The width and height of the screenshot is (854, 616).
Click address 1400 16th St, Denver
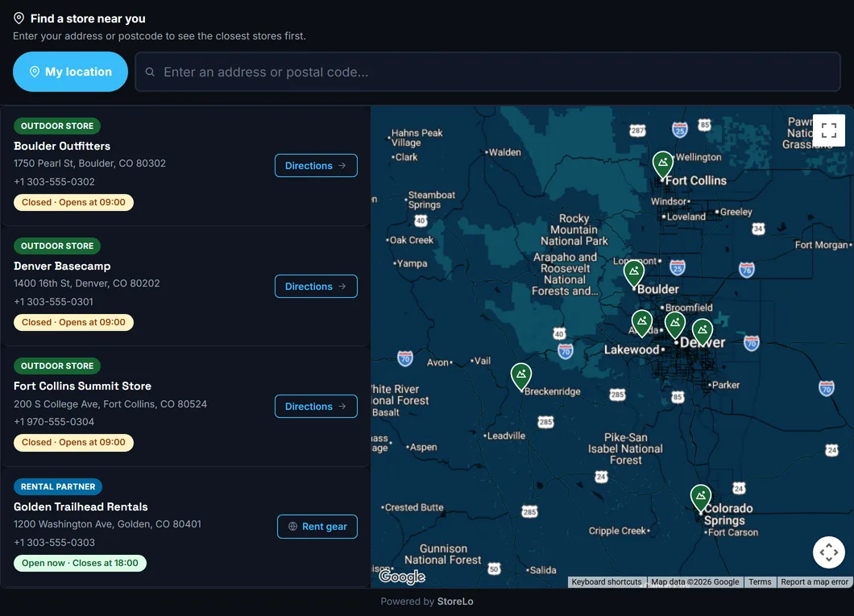tap(86, 283)
